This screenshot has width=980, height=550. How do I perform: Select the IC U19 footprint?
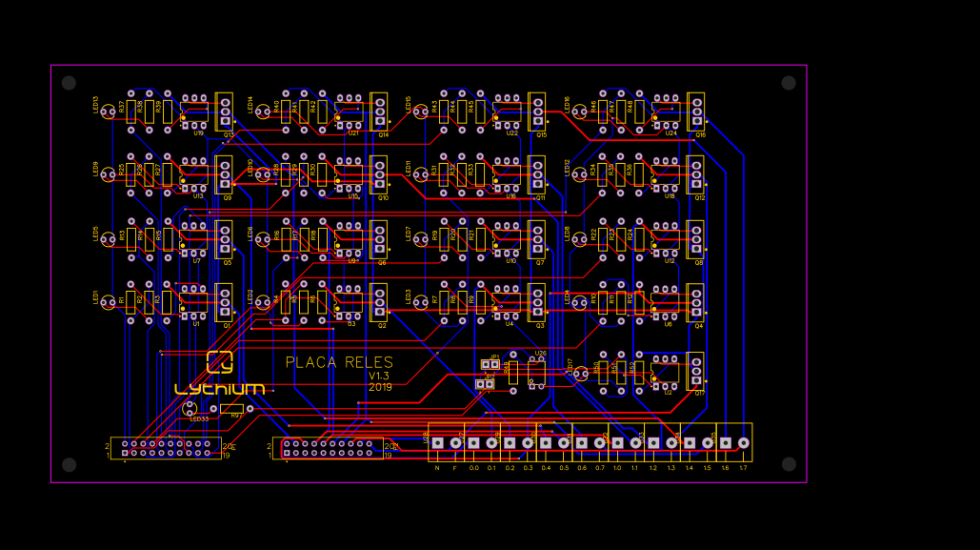[x=194, y=110]
